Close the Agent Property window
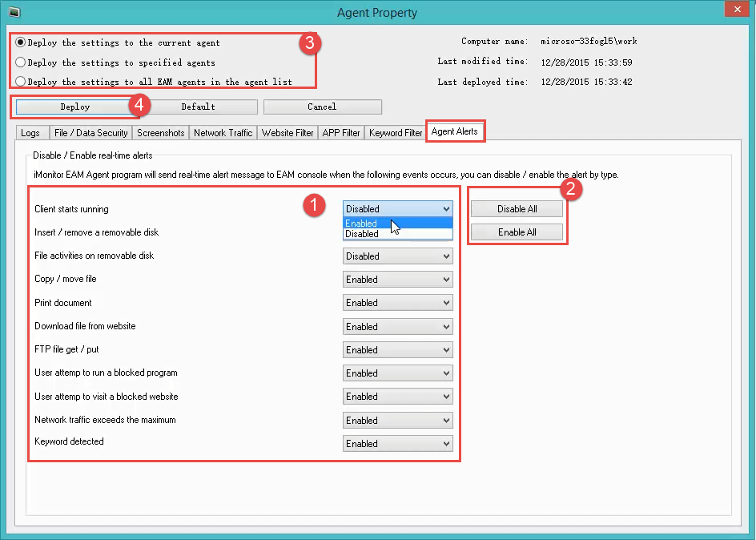 pos(735,10)
